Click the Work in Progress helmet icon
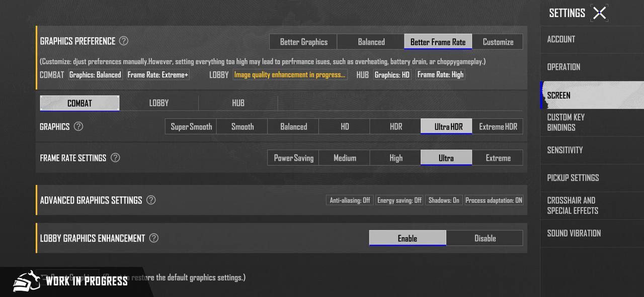 pos(26,281)
